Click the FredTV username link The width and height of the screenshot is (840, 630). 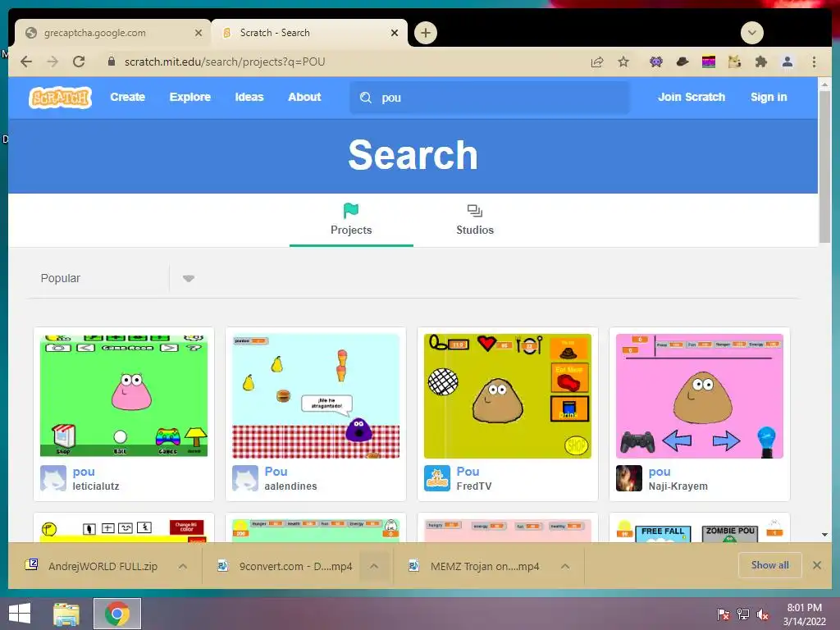(x=473, y=486)
